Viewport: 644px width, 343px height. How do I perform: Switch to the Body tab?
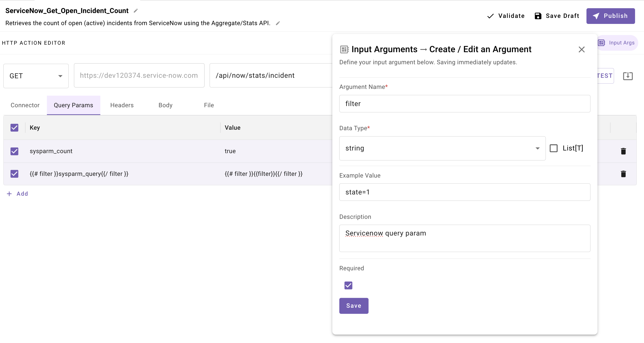click(x=165, y=105)
